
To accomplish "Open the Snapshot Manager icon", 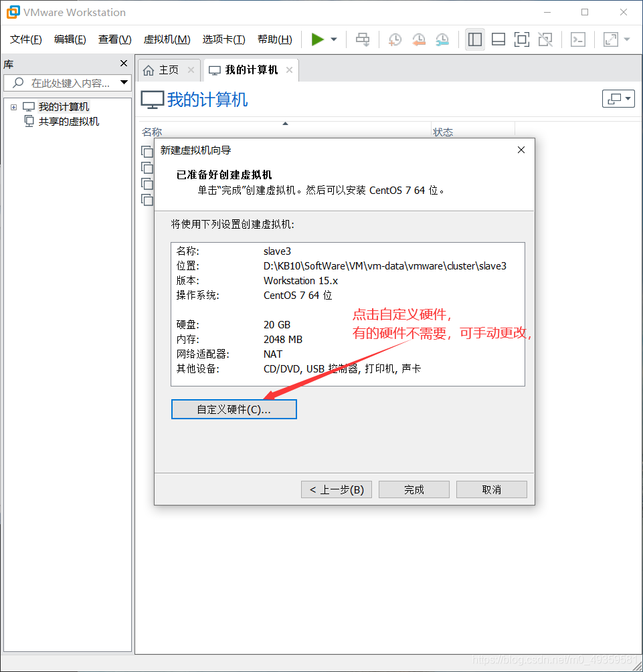I will 442,39.
